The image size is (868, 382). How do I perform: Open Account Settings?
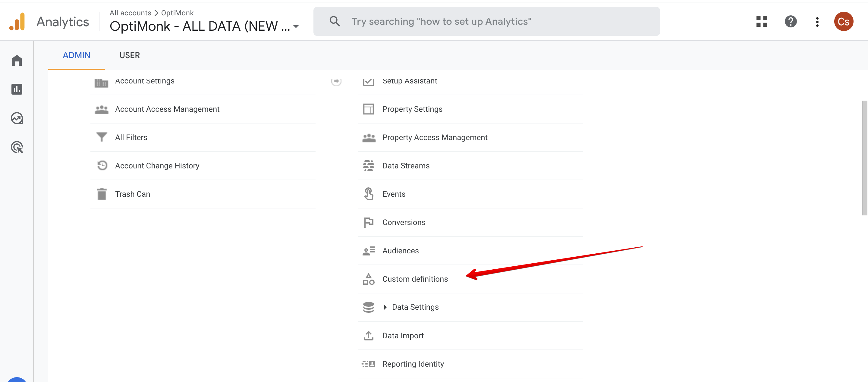click(145, 81)
